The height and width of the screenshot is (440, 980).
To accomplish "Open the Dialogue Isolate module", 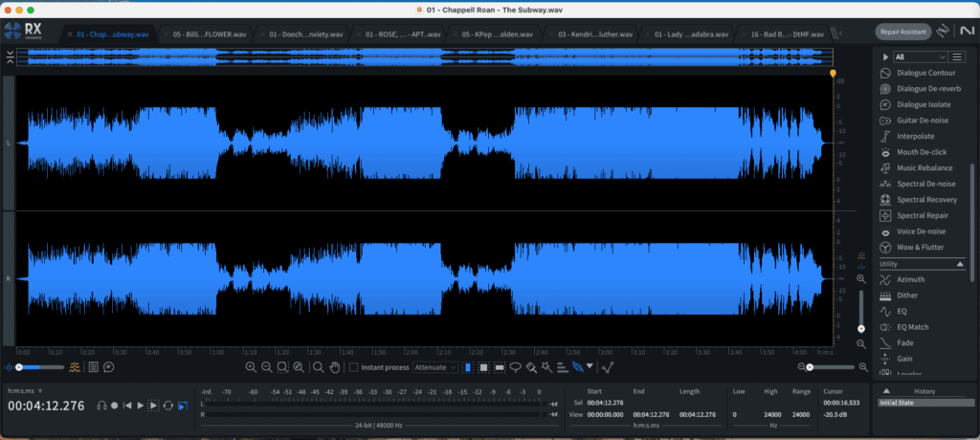I will [x=915, y=104].
